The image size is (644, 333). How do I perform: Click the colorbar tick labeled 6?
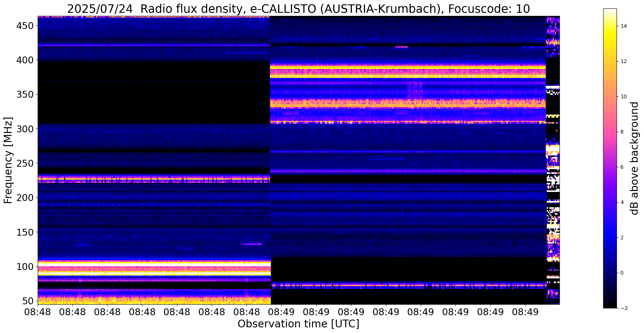point(622,167)
